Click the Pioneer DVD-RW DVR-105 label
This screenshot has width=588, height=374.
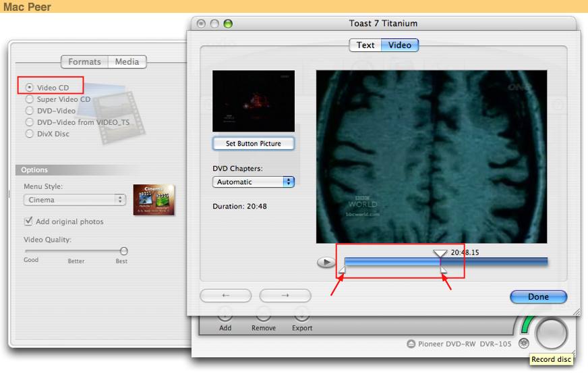pos(465,344)
